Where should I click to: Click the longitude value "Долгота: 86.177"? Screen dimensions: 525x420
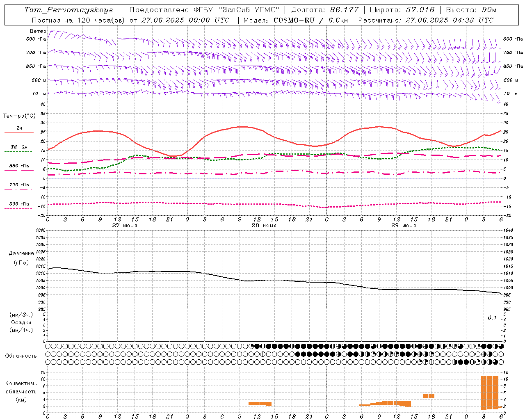pos(325,10)
